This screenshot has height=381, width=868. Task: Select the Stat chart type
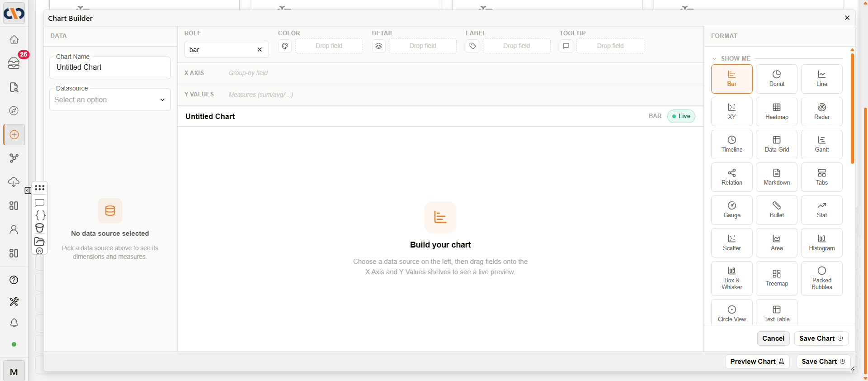coord(821,210)
